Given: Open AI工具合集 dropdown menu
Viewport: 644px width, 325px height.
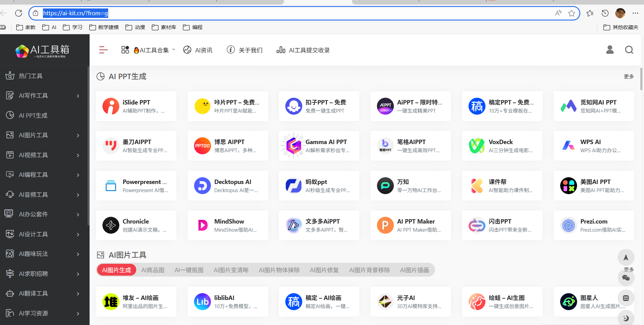Looking at the screenshot, I should pyautogui.click(x=148, y=50).
